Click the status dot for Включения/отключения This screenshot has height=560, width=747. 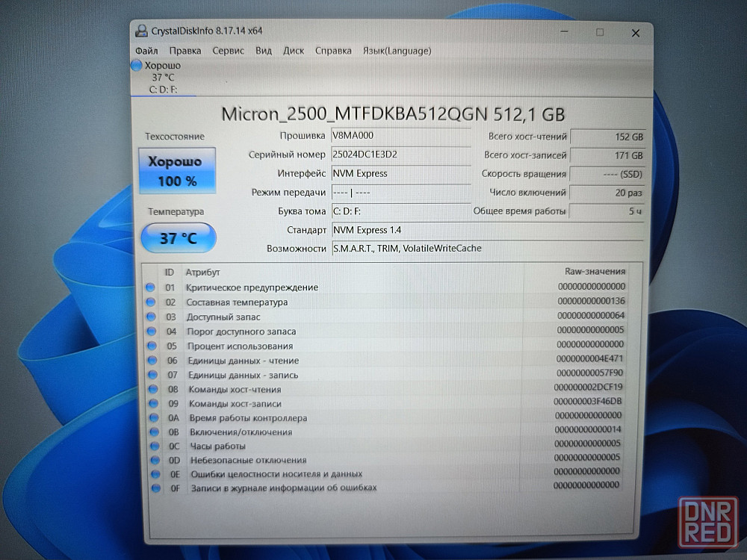click(155, 432)
